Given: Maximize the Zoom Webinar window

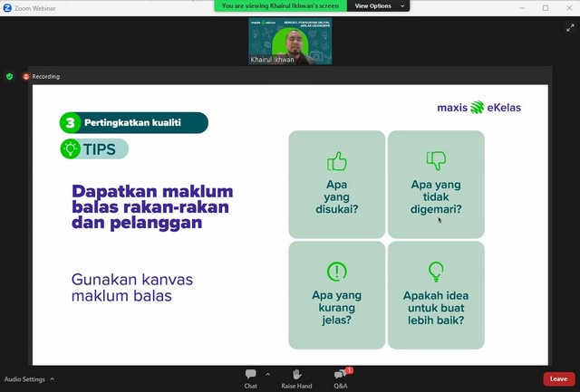Looking at the screenshot, I should pyautogui.click(x=546, y=7).
